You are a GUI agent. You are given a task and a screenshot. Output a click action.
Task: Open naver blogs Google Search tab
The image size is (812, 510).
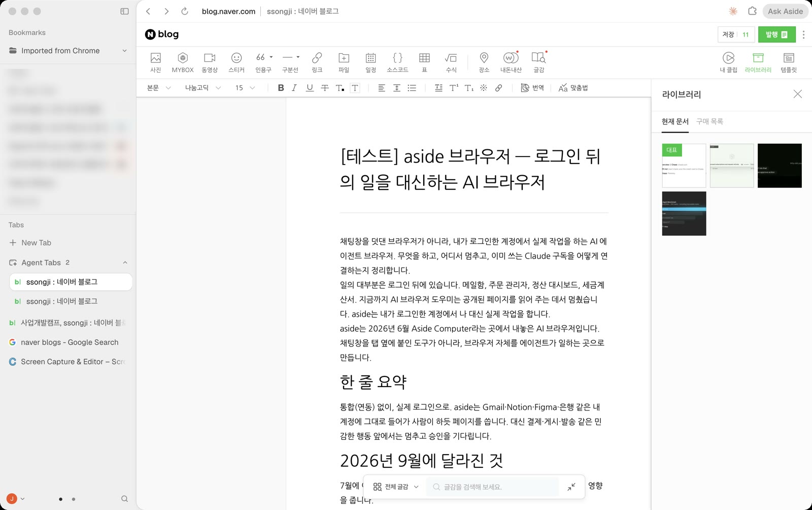tap(68, 342)
